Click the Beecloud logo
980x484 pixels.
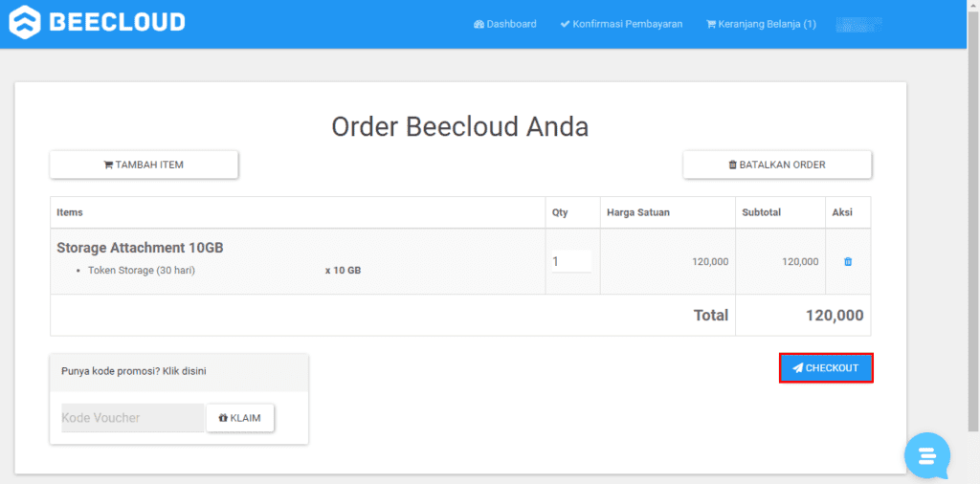point(97,22)
